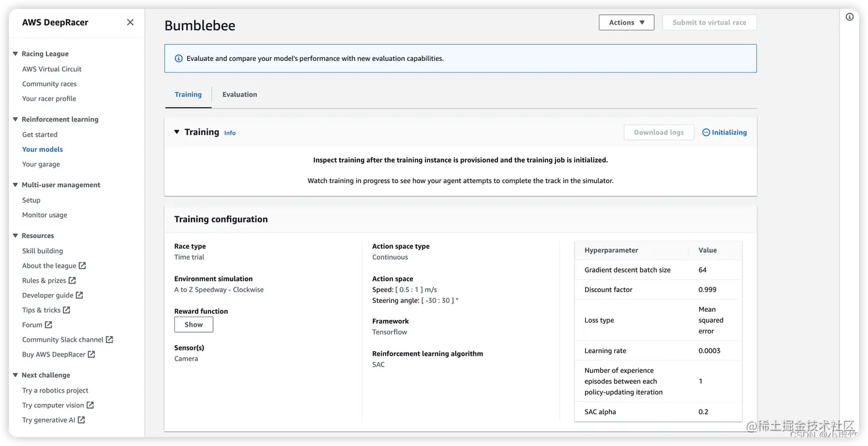Viewport: 868px width, 446px height.
Task: Click external link icon beside About the league
Action: click(x=82, y=266)
